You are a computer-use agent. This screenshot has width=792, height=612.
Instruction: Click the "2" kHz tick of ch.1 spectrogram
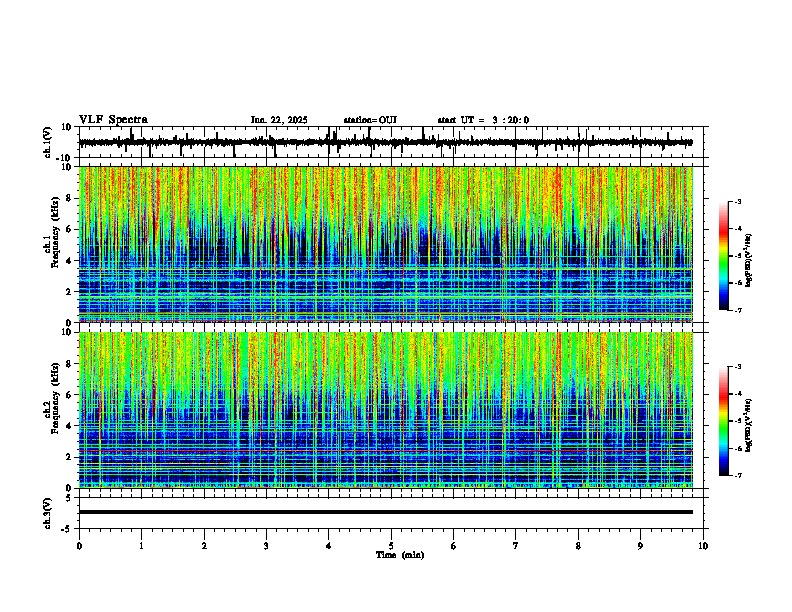[70, 291]
